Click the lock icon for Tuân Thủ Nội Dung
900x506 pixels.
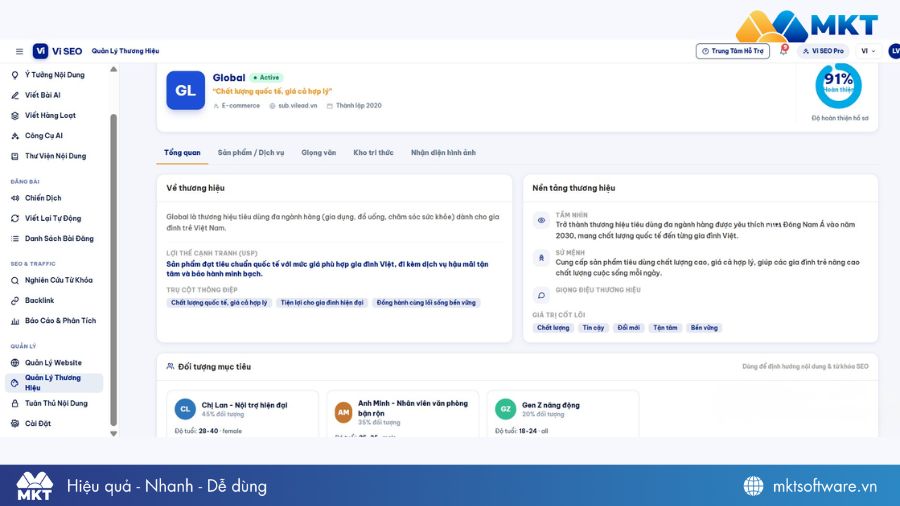point(15,403)
